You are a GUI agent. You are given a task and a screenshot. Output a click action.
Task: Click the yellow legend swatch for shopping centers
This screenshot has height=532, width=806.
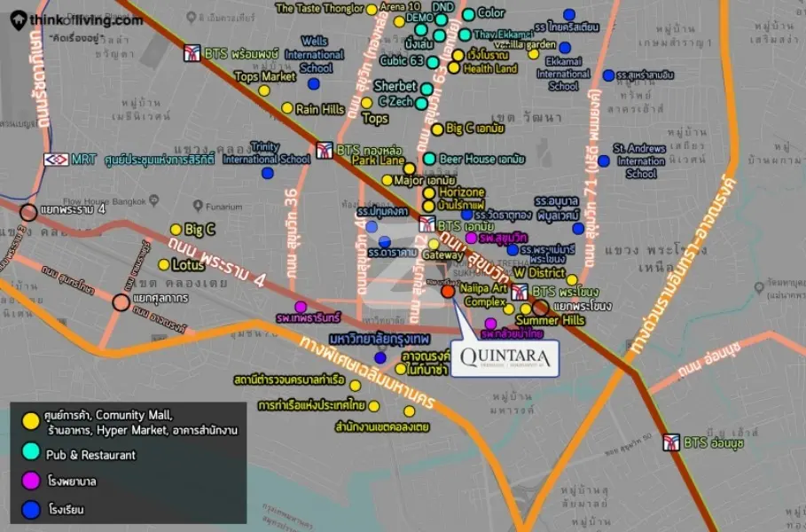tap(31, 421)
